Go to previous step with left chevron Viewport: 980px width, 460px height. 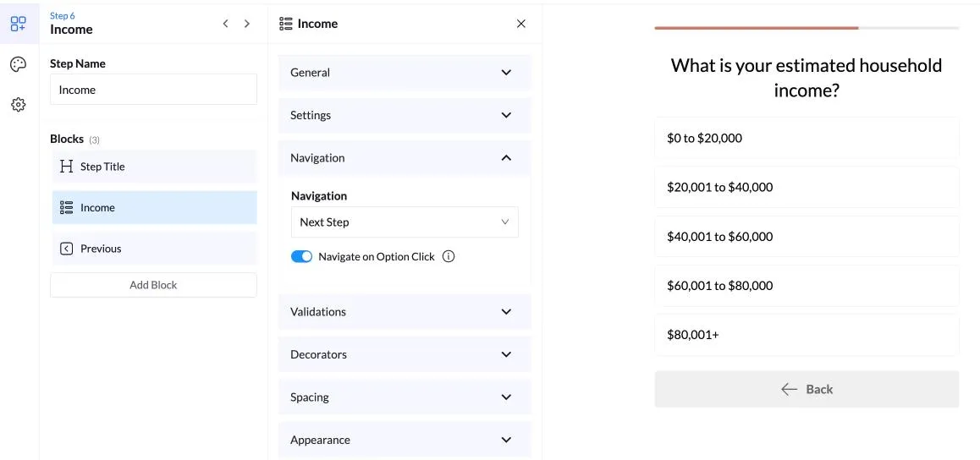click(226, 24)
